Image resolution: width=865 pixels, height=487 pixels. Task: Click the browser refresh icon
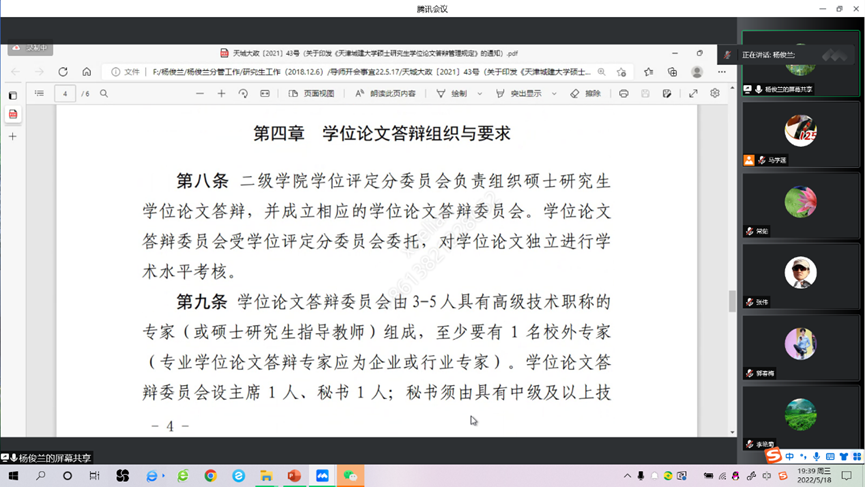click(63, 72)
